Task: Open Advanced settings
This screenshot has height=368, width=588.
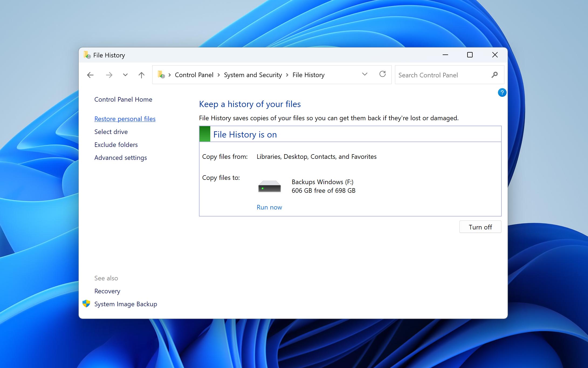Action: (120, 157)
